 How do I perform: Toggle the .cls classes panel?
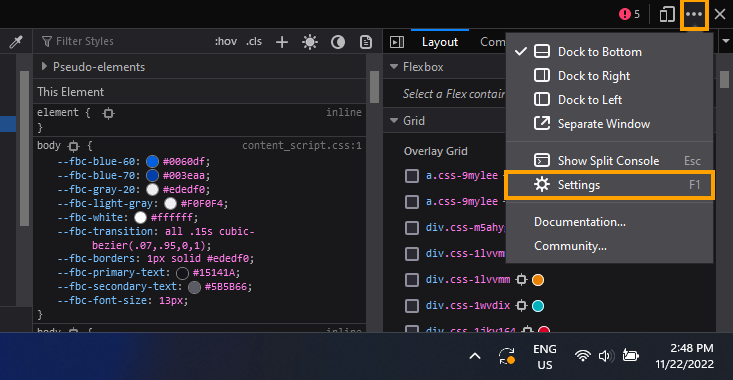click(x=254, y=42)
